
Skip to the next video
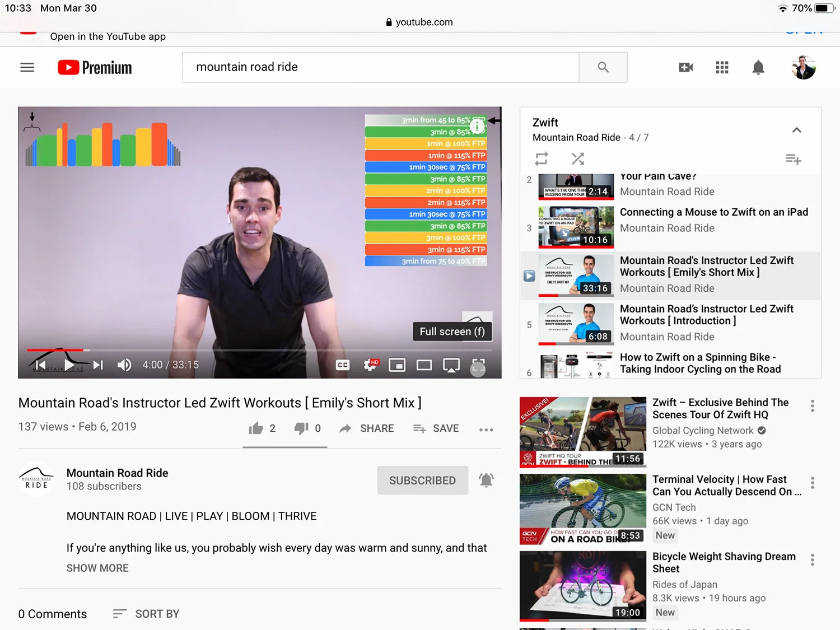pyautogui.click(x=99, y=365)
